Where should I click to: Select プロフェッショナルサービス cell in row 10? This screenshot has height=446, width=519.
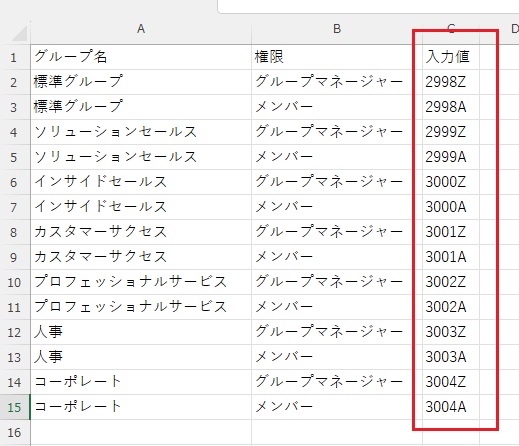coord(141,282)
